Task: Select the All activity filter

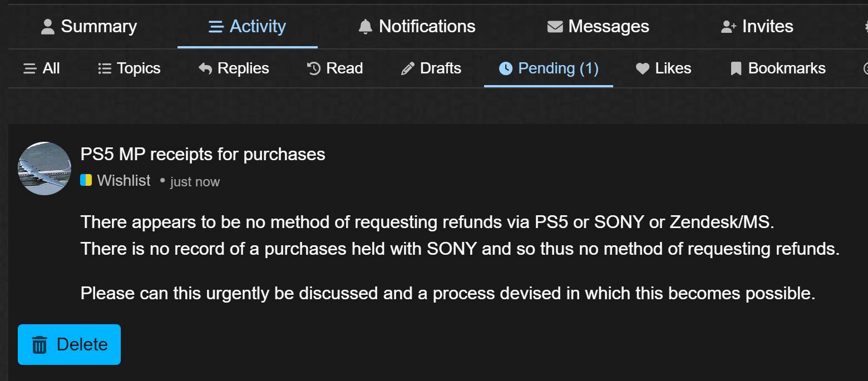Action: click(x=41, y=68)
